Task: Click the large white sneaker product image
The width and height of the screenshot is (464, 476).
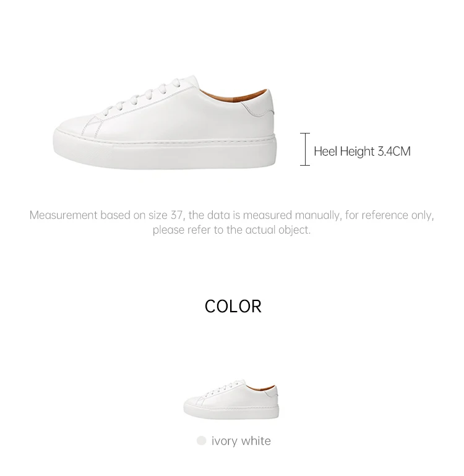Action: pos(165,122)
